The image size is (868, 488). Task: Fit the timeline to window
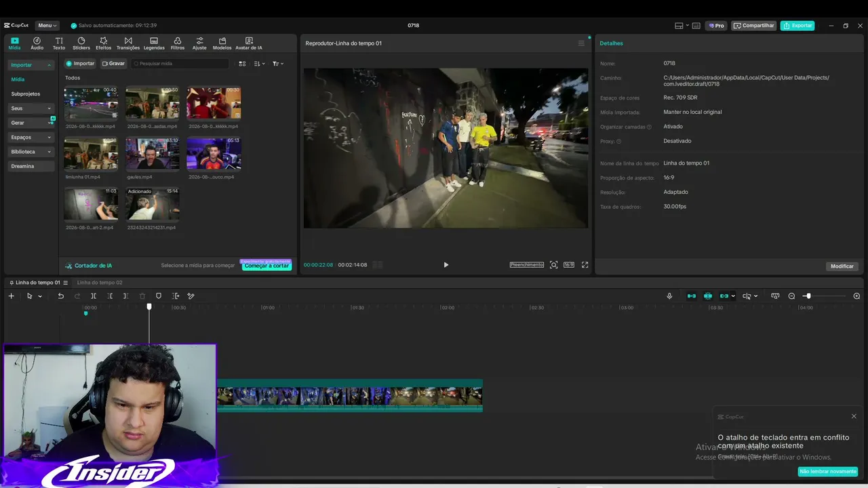point(775,296)
